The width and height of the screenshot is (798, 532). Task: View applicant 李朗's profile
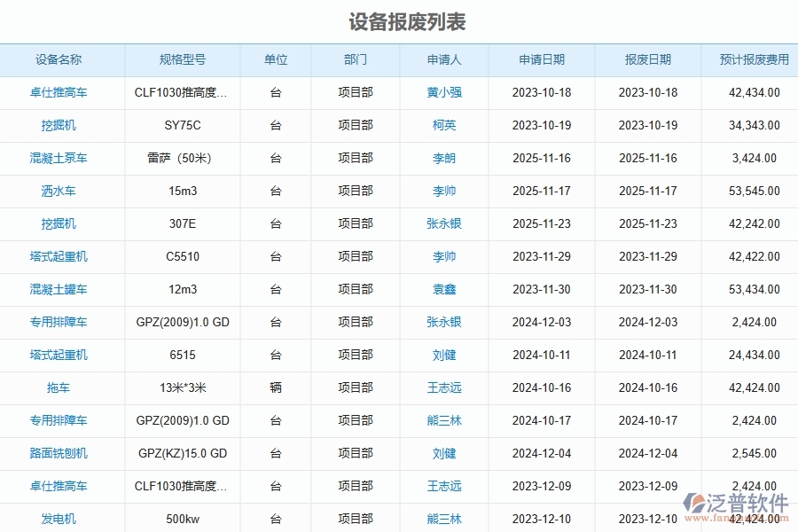pyautogui.click(x=442, y=158)
